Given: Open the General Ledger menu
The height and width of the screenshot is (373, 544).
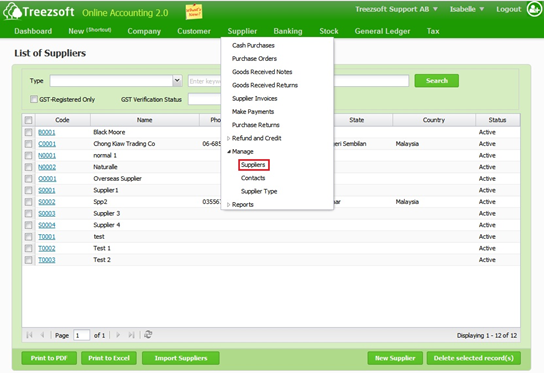Looking at the screenshot, I should coord(382,31).
